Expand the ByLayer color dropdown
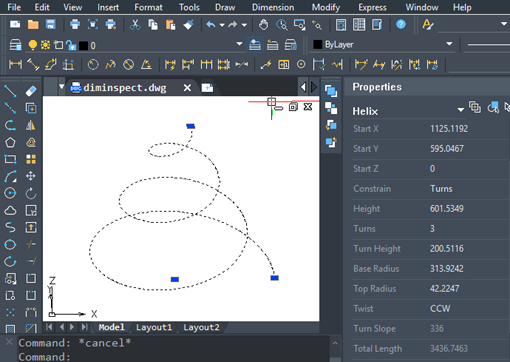 coord(449,44)
